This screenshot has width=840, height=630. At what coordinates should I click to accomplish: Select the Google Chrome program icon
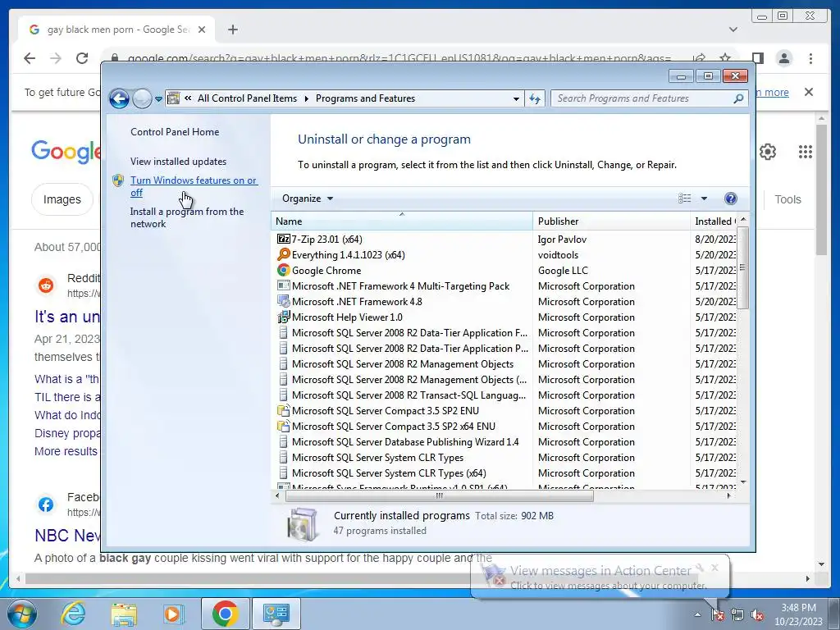283,270
